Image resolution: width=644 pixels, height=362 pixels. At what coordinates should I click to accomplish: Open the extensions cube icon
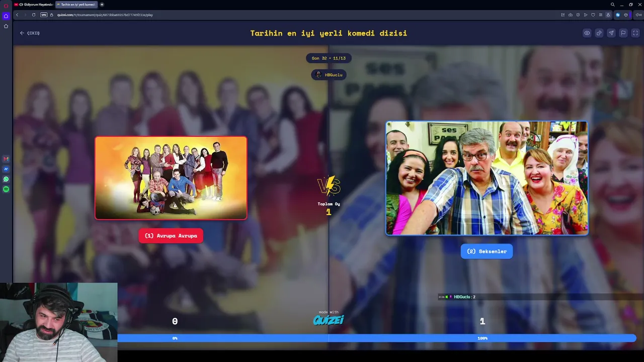pos(626,15)
